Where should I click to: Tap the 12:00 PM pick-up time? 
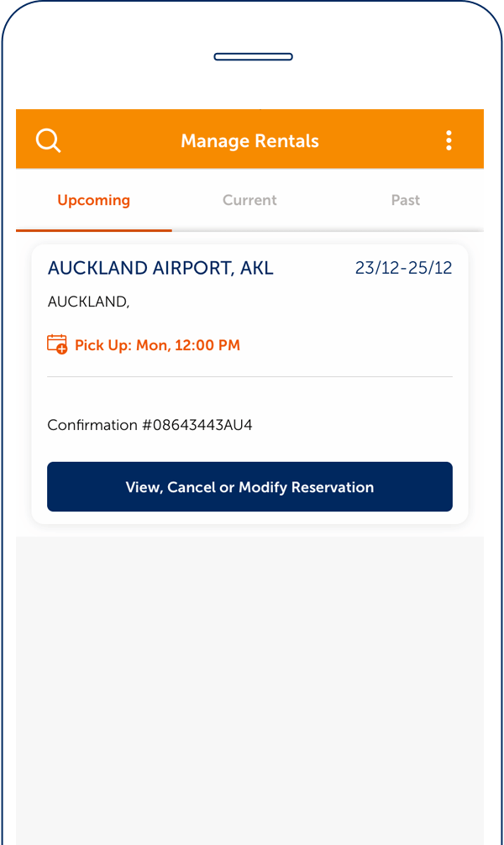click(207, 345)
